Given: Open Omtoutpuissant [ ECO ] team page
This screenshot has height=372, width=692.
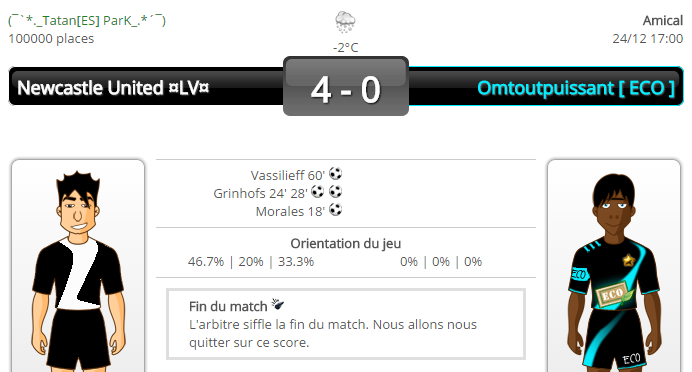Looking at the screenshot, I should [576, 88].
